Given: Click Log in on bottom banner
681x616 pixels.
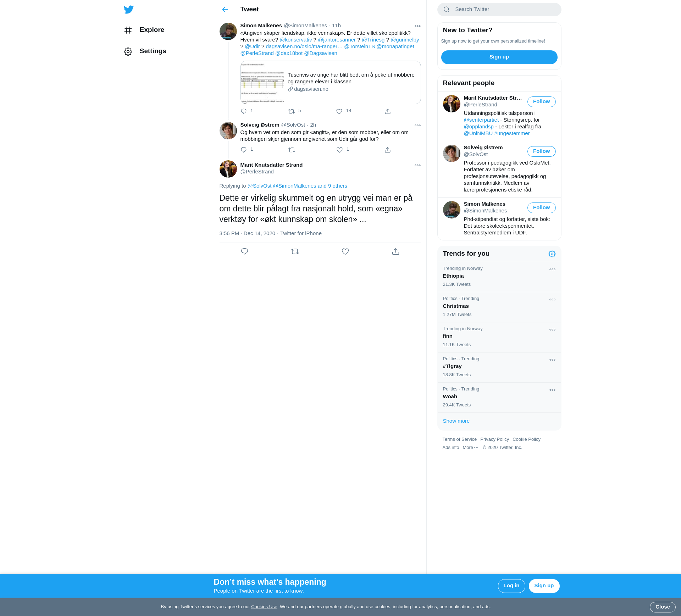Looking at the screenshot, I should 511,586.
